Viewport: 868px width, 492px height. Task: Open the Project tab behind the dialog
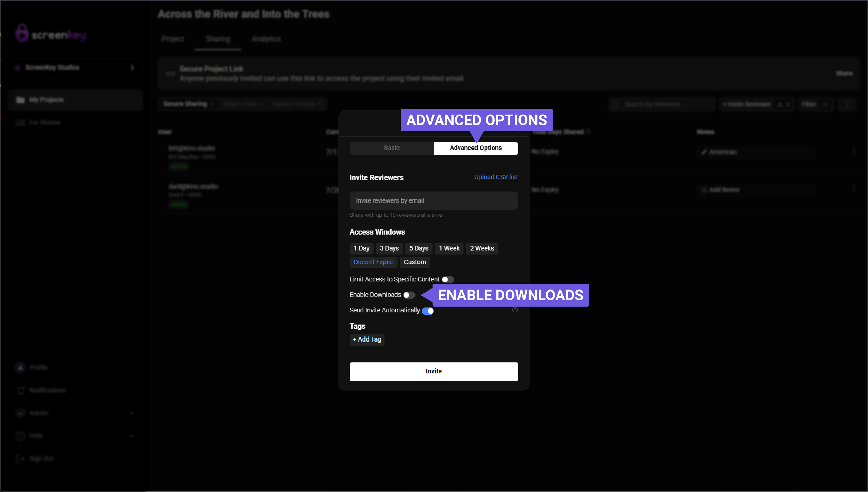click(x=172, y=39)
